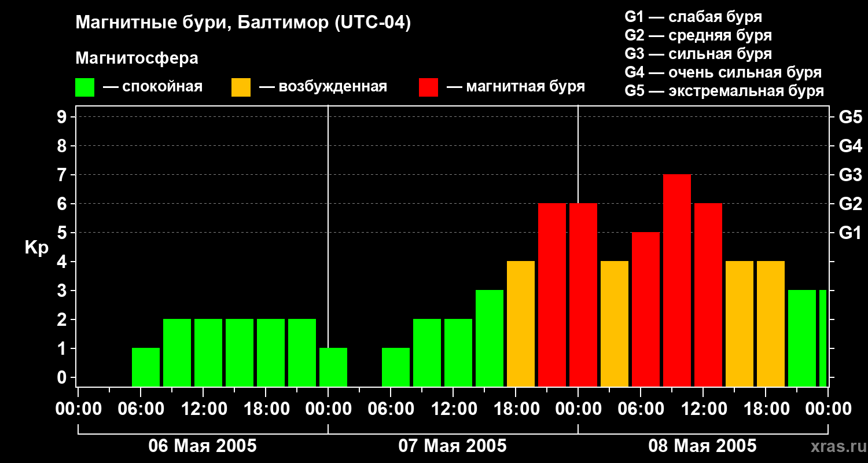Click the red Kp 5 bar on 08 Мая
Screen dimensions: 868x463
646,309
